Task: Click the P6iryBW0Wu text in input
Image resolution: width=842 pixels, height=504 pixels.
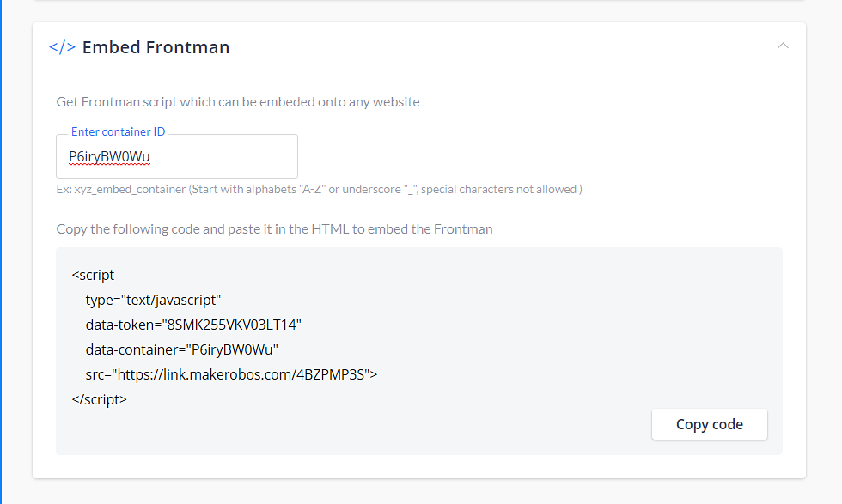Action: tap(110, 156)
